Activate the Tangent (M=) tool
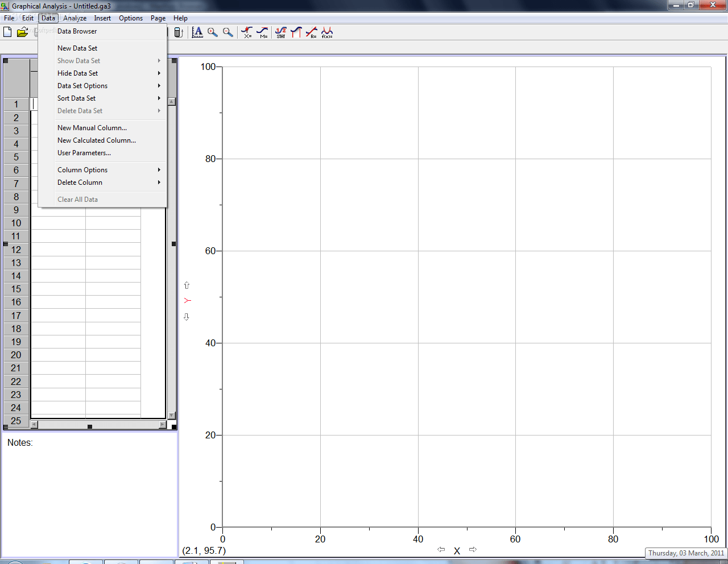The width and height of the screenshot is (728, 564). [x=262, y=32]
